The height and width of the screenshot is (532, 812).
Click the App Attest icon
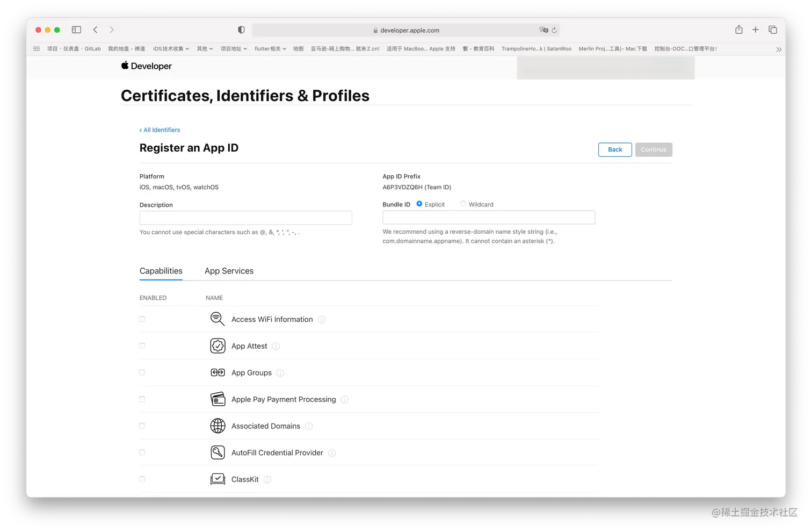(x=218, y=346)
